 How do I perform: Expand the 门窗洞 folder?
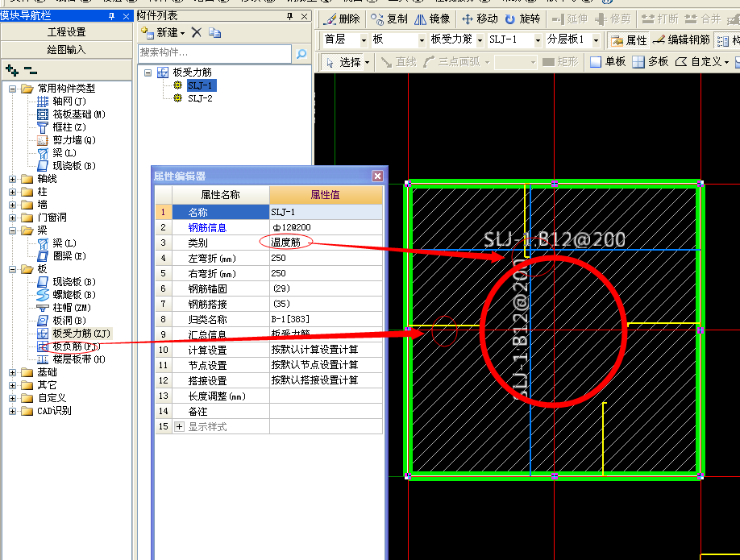pyautogui.click(x=13, y=218)
